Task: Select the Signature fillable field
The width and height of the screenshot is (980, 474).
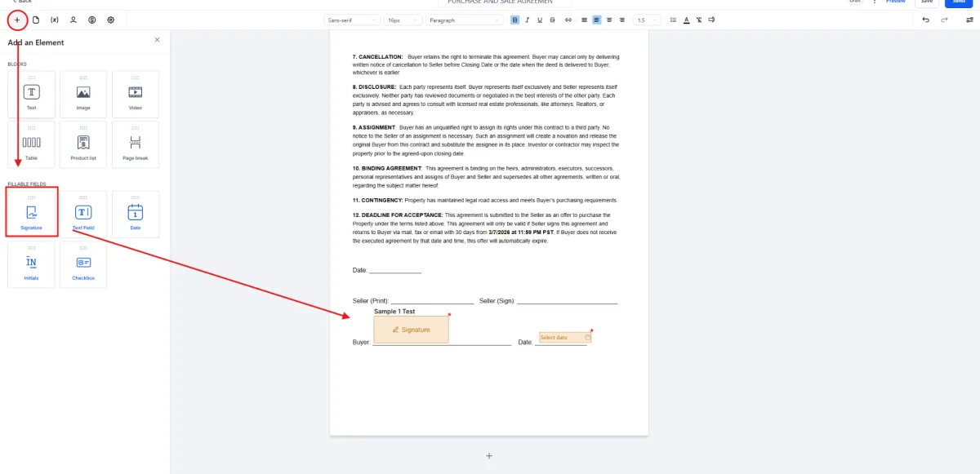Action: (32, 213)
